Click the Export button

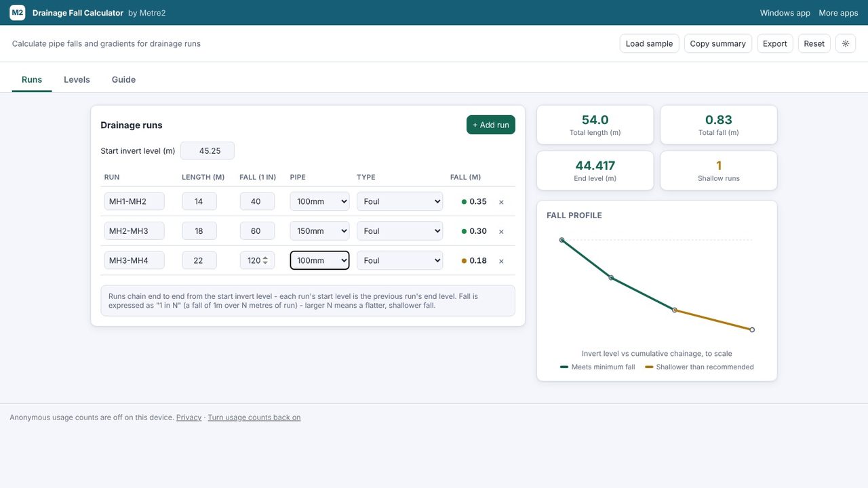click(x=774, y=43)
